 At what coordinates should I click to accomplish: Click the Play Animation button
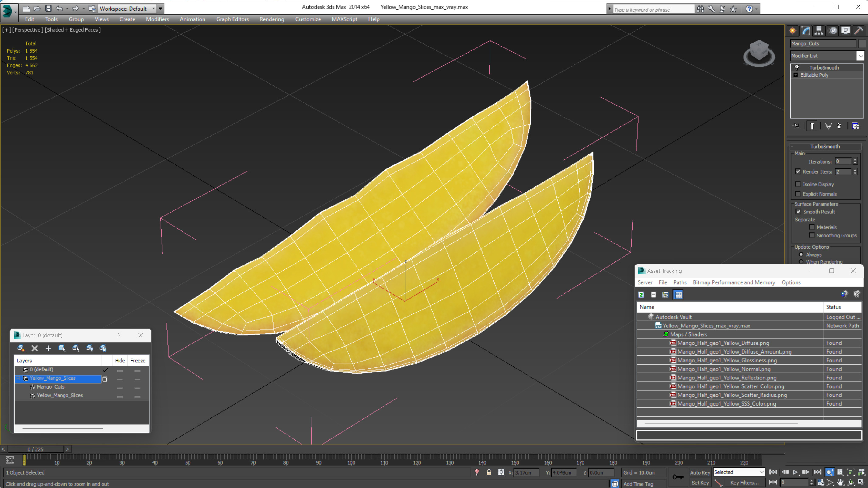795,472
